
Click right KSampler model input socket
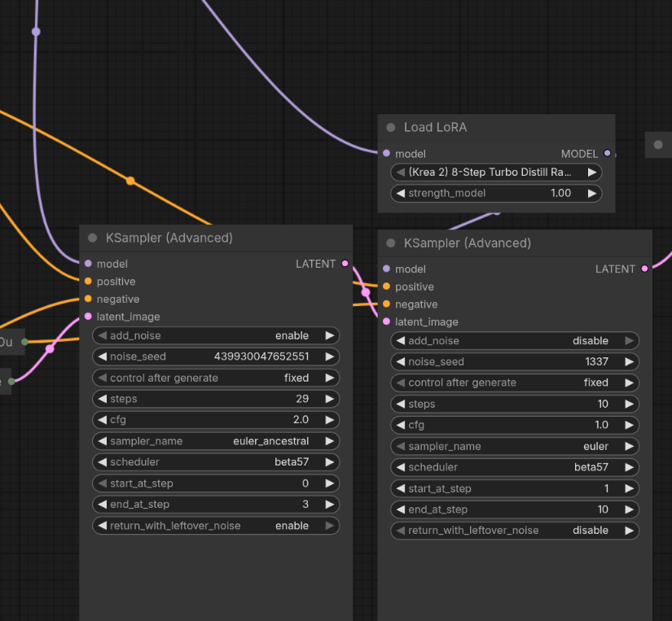click(x=386, y=269)
